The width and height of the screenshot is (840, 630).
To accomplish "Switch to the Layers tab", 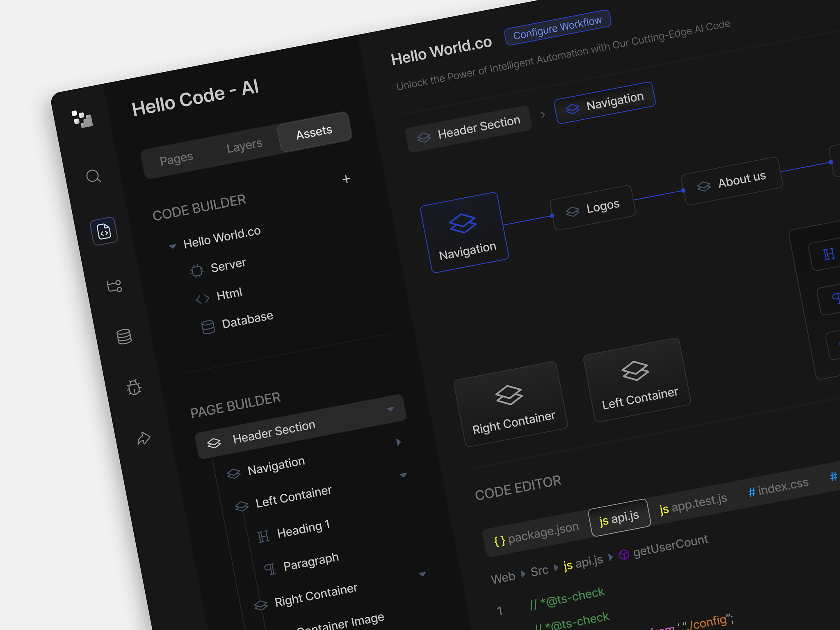I will pos(244,144).
